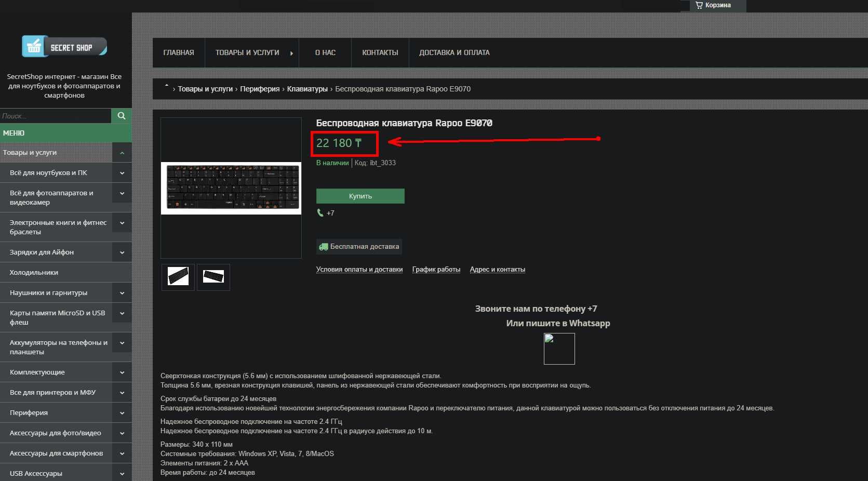
Task: Expand Всё для фотоаппаратов и видеокамер
Action: pyautogui.click(x=122, y=193)
